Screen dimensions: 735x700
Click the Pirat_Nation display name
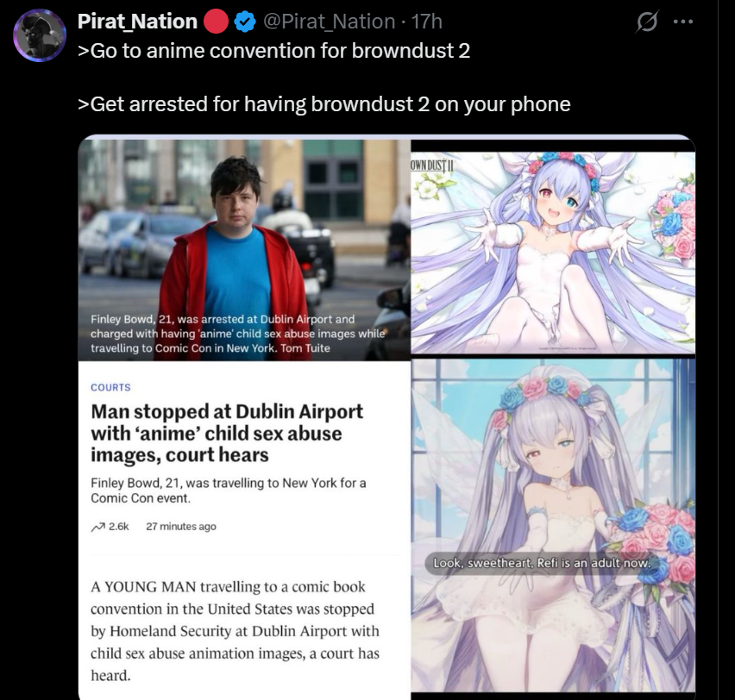click(137, 22)
